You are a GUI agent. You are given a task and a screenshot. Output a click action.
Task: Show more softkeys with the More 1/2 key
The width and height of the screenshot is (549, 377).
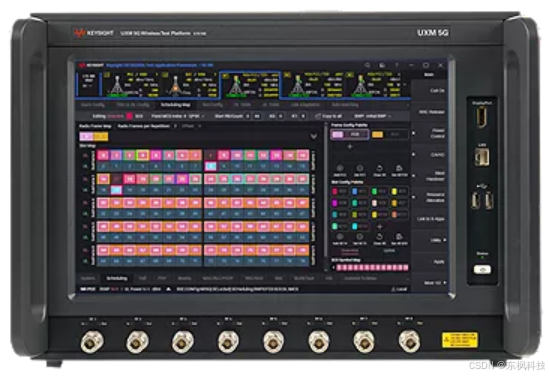pos(429,283)
